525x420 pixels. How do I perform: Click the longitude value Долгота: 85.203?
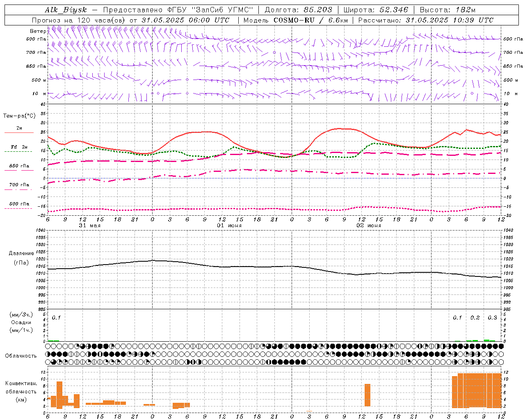pyautogui.click(x=299, y=10)
